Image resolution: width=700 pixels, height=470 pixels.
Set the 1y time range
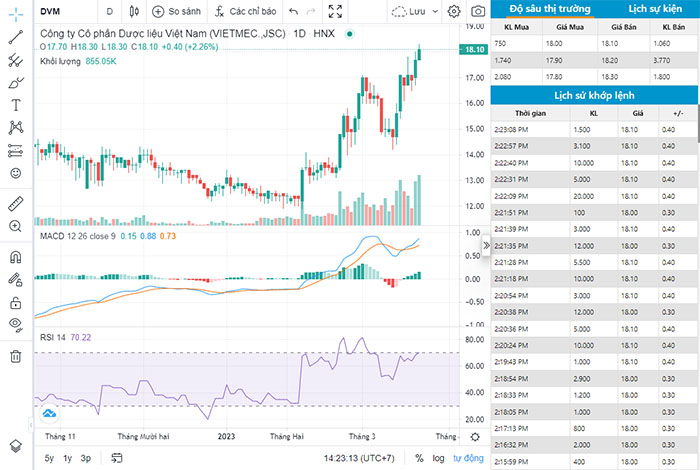coord(67,458)
